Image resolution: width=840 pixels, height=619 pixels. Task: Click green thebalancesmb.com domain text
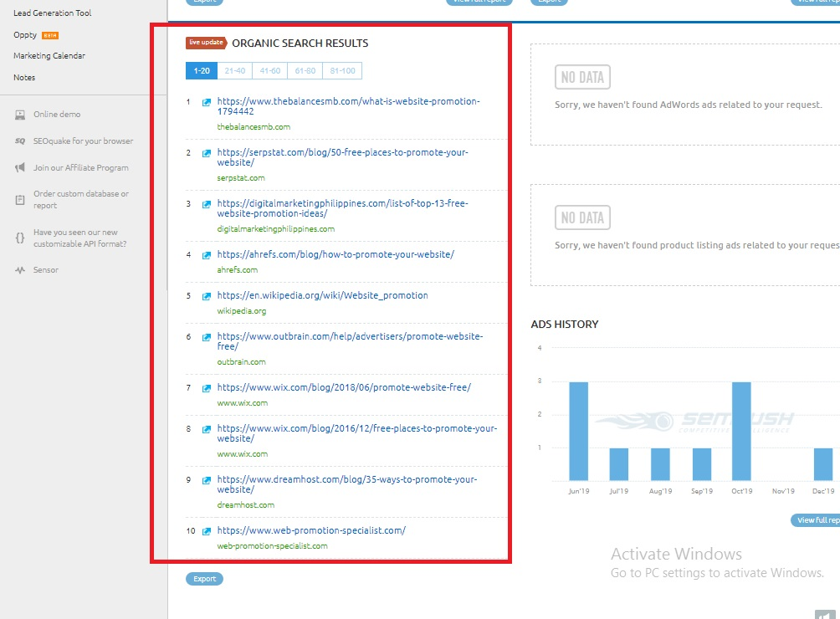tap(254, 127)
